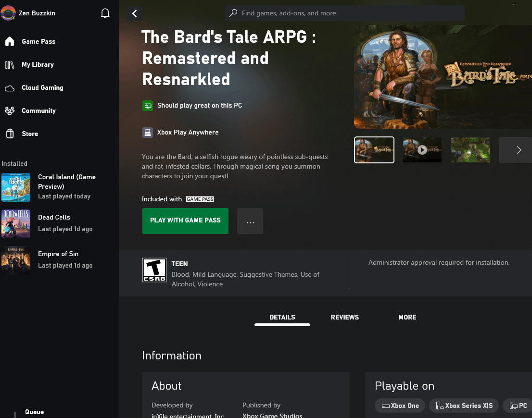Open the Queue at sidebar bottom
This screenshot has width=532, height=418.
coord(34,412)
